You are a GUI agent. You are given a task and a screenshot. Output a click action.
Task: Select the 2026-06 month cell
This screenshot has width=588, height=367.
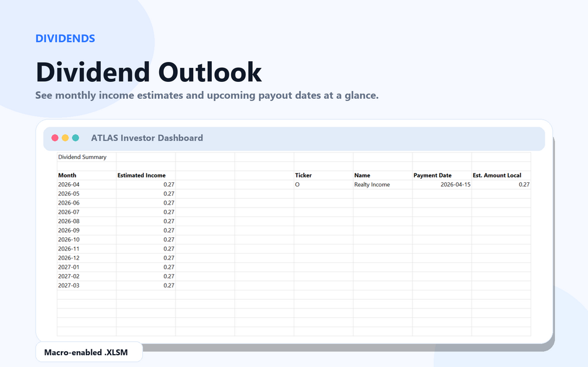pos(87,203)
